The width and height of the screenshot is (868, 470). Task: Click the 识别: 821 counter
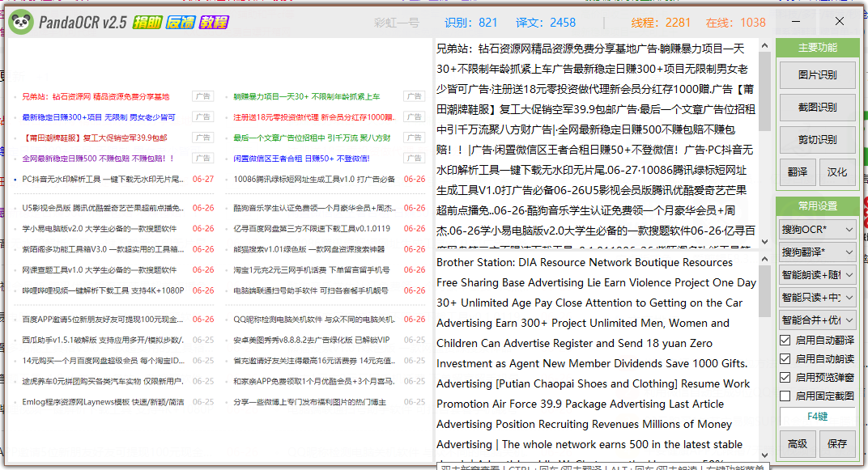(x=470, y=23)
